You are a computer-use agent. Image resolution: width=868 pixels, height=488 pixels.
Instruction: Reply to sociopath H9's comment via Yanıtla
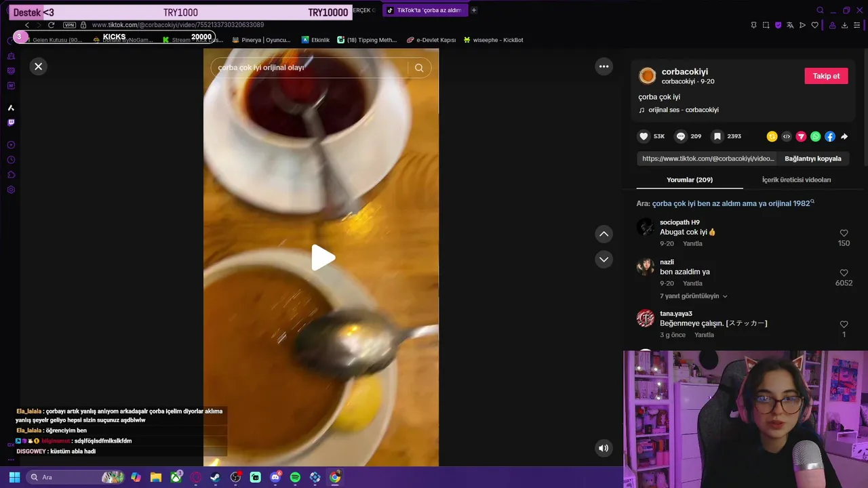(x=692, y=243)
